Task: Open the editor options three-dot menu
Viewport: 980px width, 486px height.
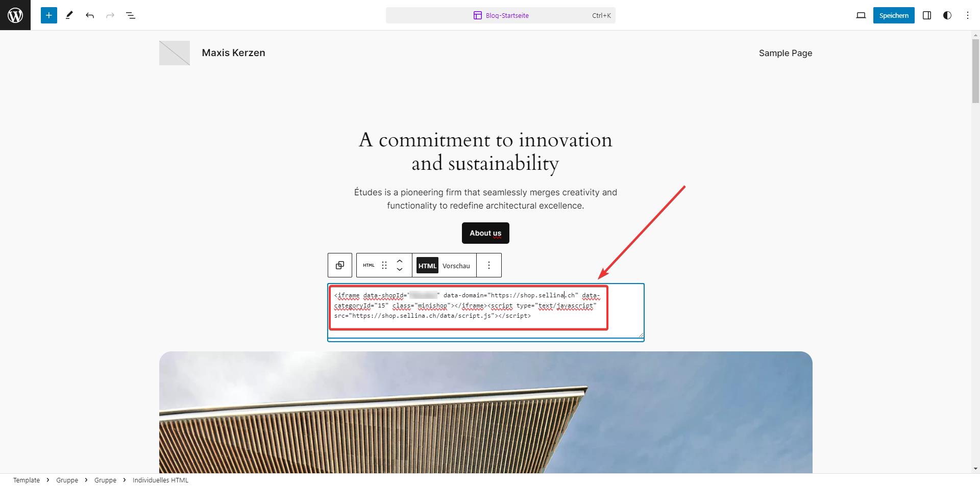Action: [968, 15]
